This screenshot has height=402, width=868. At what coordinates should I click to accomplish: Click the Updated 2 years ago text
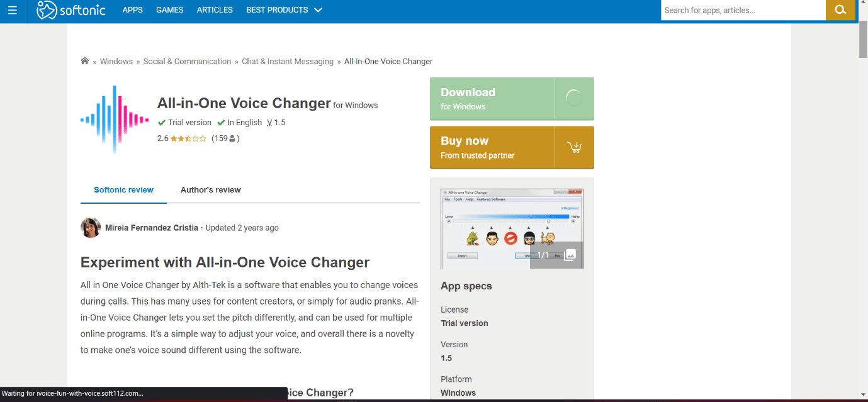(242, 228)
